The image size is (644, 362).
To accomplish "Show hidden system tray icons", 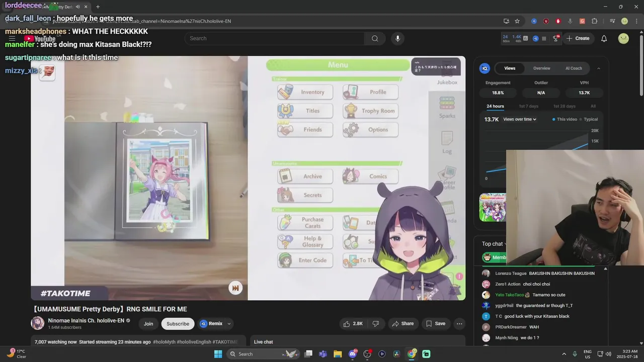I will [563, 354].
